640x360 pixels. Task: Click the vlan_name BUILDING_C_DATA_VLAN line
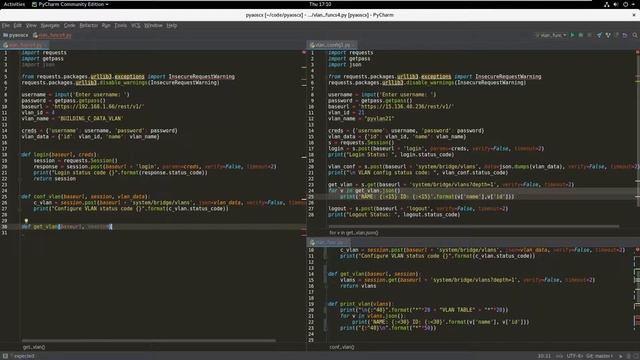pyautogui.click(x=72, y=118)
